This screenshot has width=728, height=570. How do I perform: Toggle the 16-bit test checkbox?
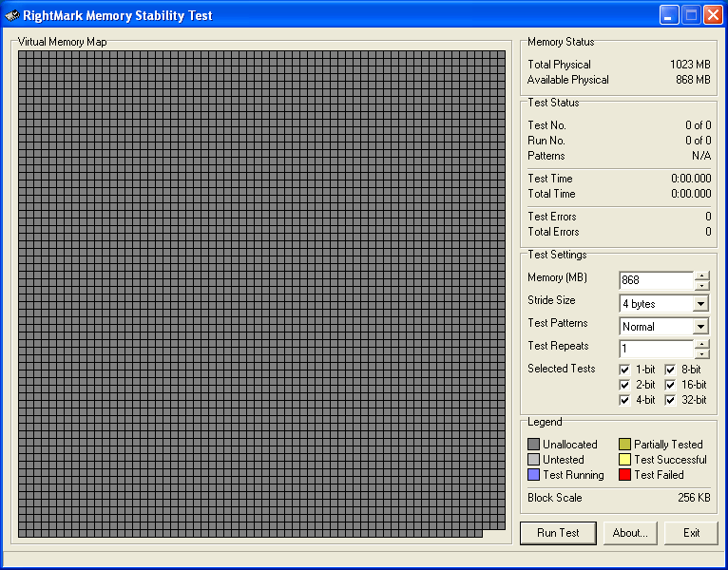(x=670, y=386)
